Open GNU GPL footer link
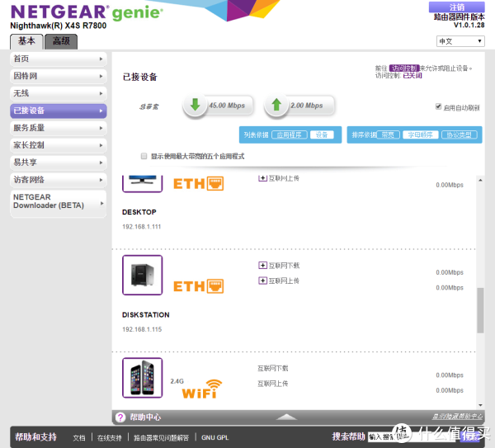Screen dimensions: 495x448 [x=215, y=437]
